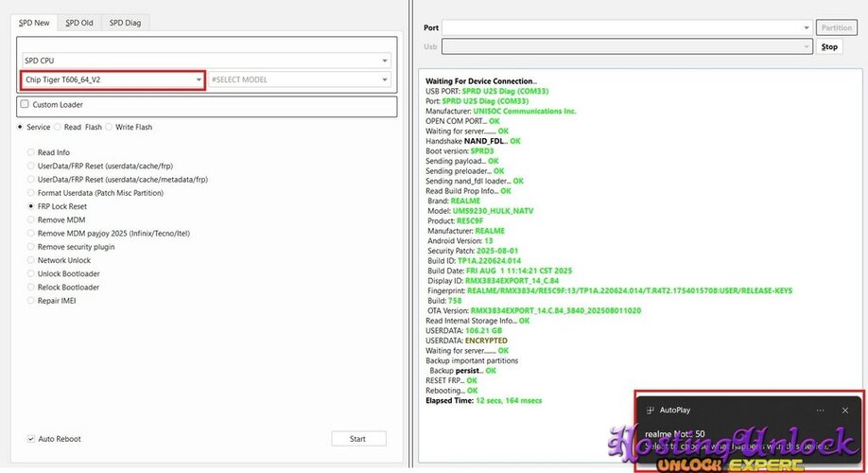The height and width of the screenshot is (473, 868).
Task: Open the Chip Tiger T606_64_V2 dropdown
Action: [x=113, y=79]
